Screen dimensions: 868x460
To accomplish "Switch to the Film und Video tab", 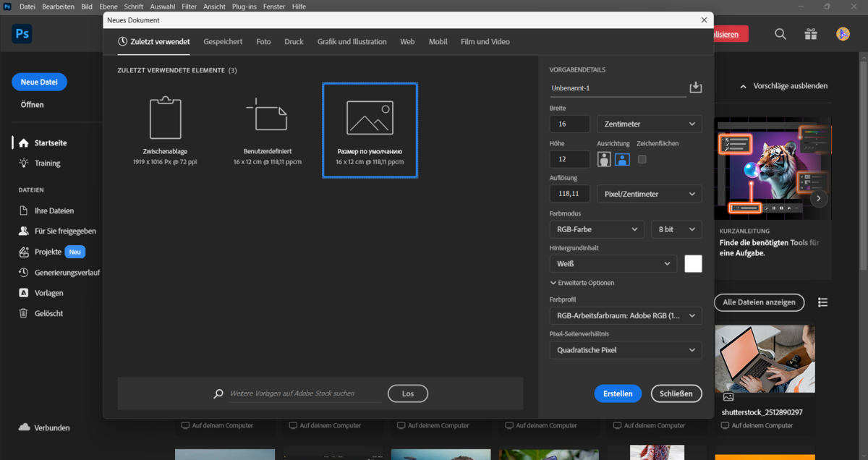I will 485,42.
